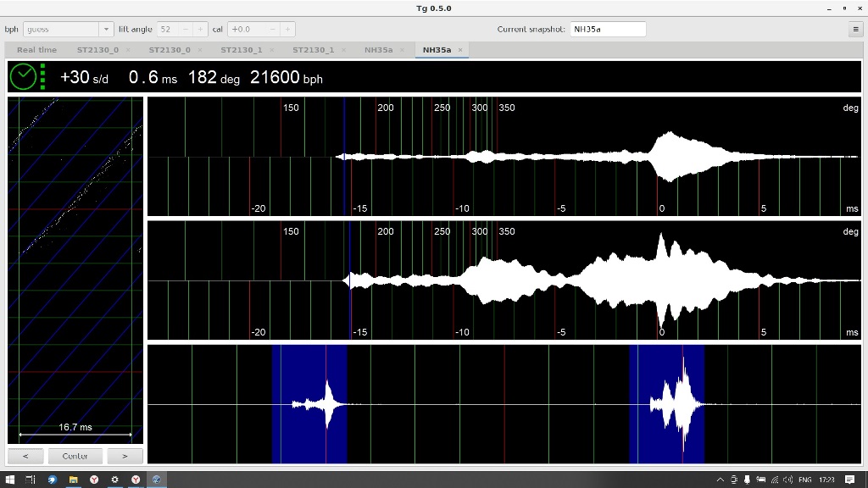Expand the bph guess dropdown
Viewport: 868px width, 488px height.
(106, 29)
